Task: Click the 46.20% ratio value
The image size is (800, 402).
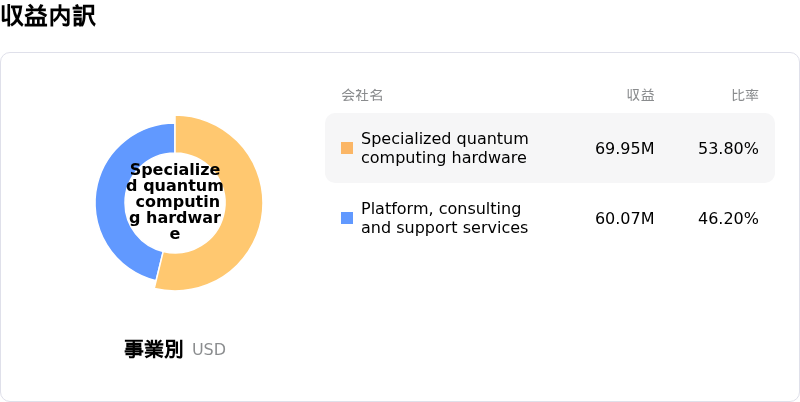Action: tap(729, 218)
